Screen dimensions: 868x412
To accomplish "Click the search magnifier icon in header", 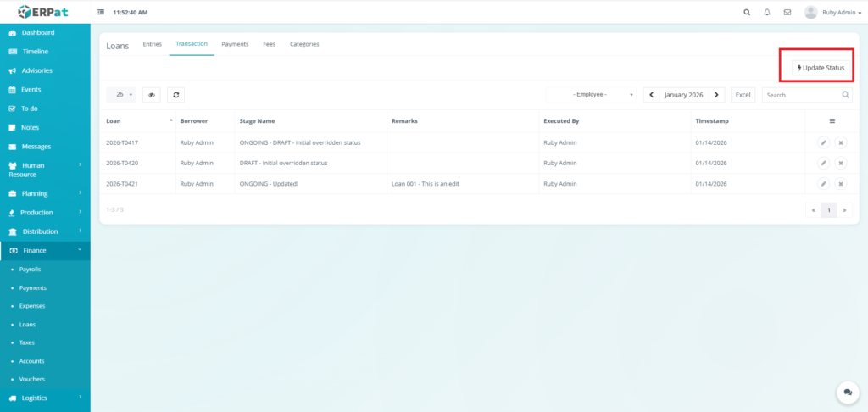I will point(746,13).
